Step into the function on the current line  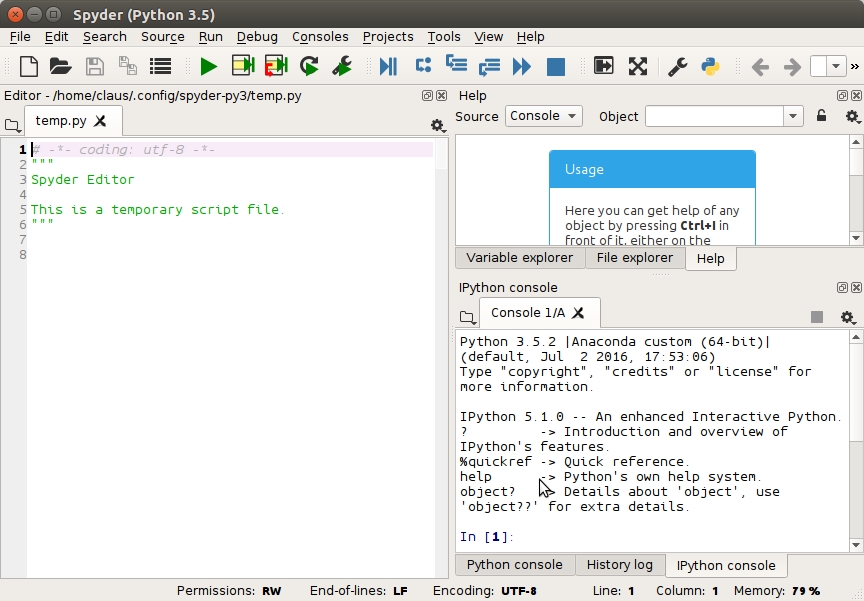coord(456,64)
